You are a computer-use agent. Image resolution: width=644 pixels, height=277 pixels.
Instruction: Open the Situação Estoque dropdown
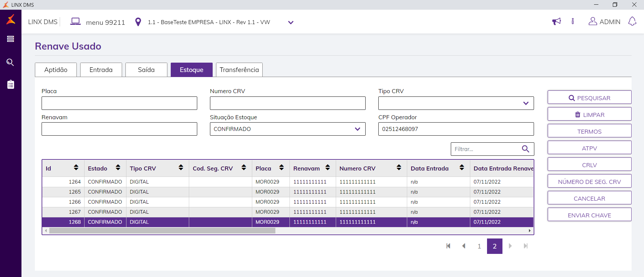click(357, 129)
